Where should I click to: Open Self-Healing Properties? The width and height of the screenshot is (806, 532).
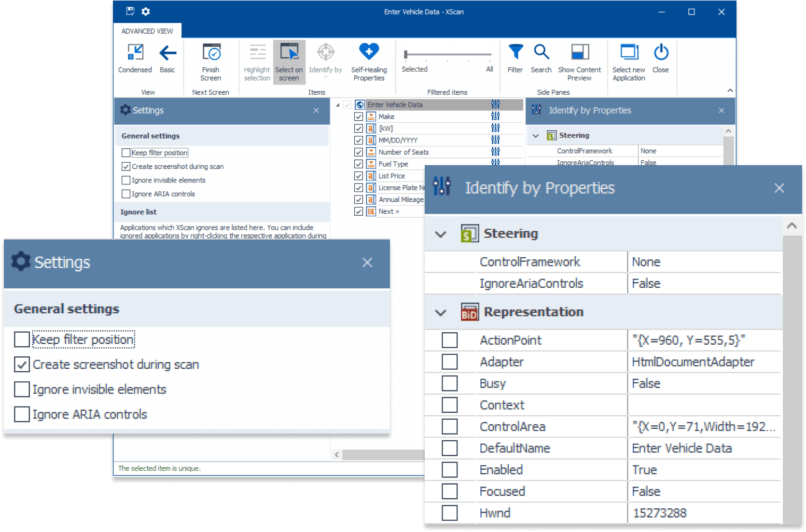(368, 59)
